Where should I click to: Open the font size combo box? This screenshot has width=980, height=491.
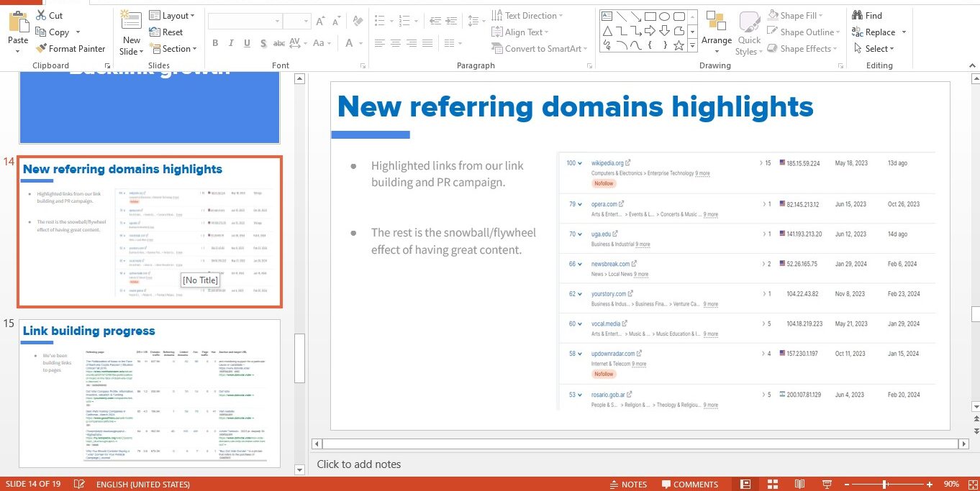tap(296, 22)
